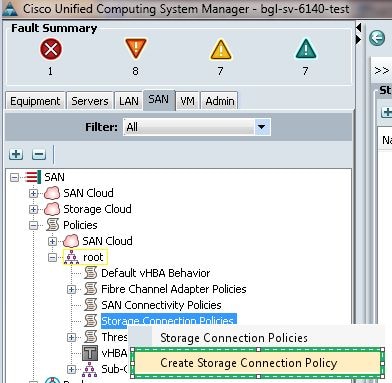
Task: Switch to the VM tab
Action: [x=187, y=101]
